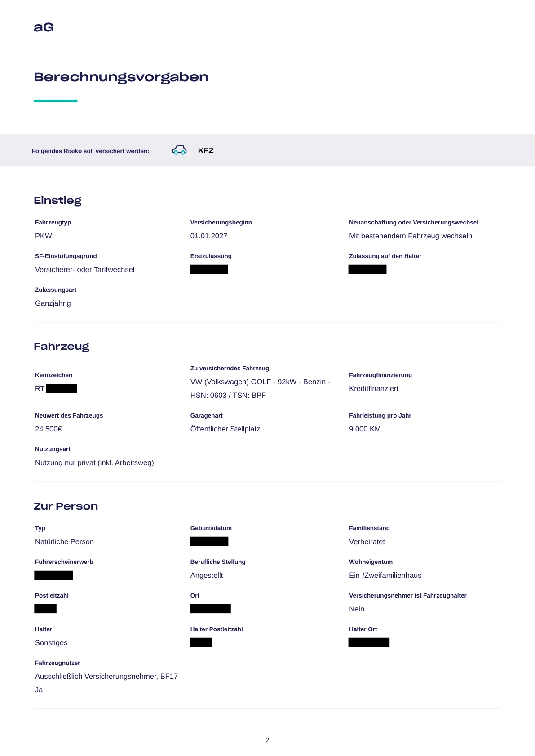Click the 'VW (Volkswagen) GOLF - 92kW' line
535x756 pixels.
(x=260, y=382)
